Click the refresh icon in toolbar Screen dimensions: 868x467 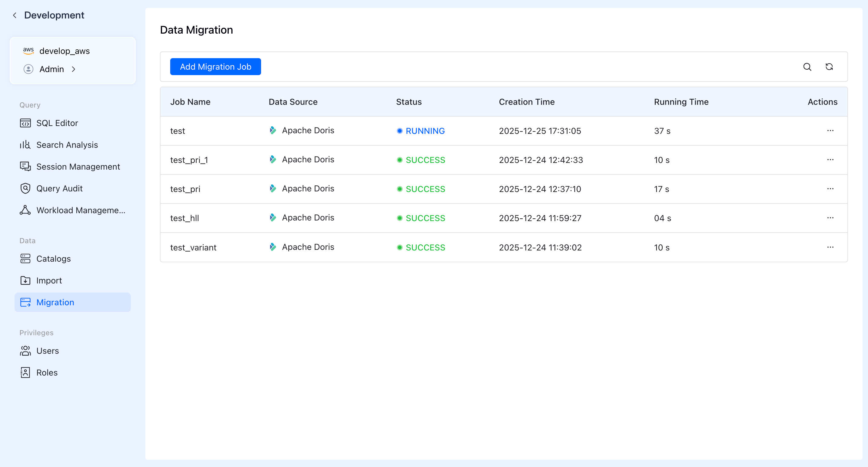pyautogui.click(x=829, y=67)
